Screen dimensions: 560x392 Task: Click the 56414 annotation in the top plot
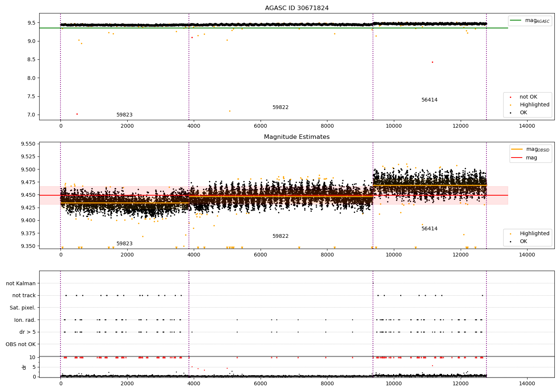click(x=429, y=100)
